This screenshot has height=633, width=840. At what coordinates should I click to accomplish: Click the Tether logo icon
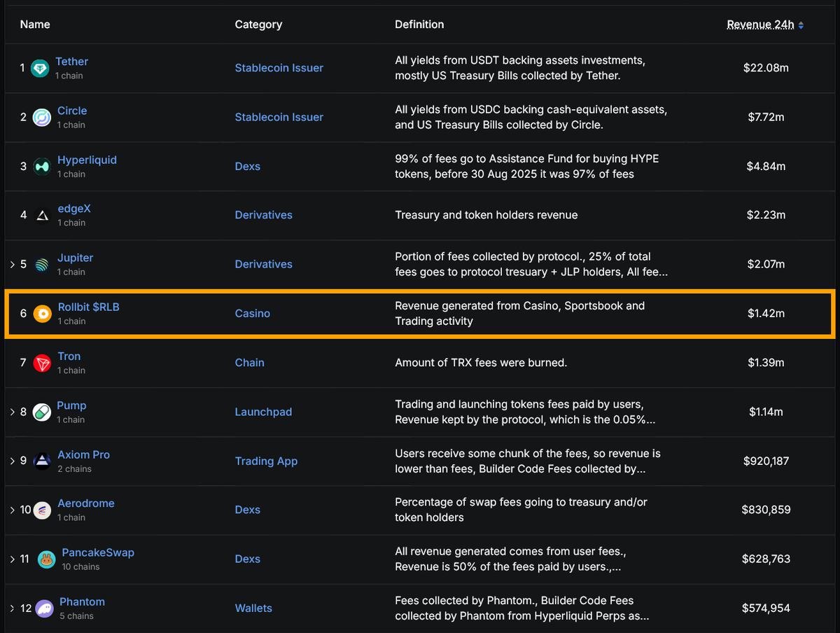(41, 69)
